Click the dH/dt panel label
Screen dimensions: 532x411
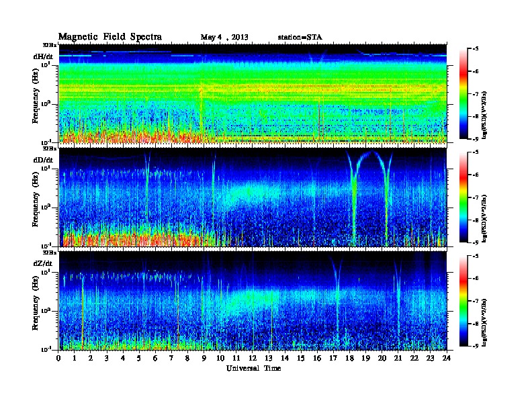(43, 56)
